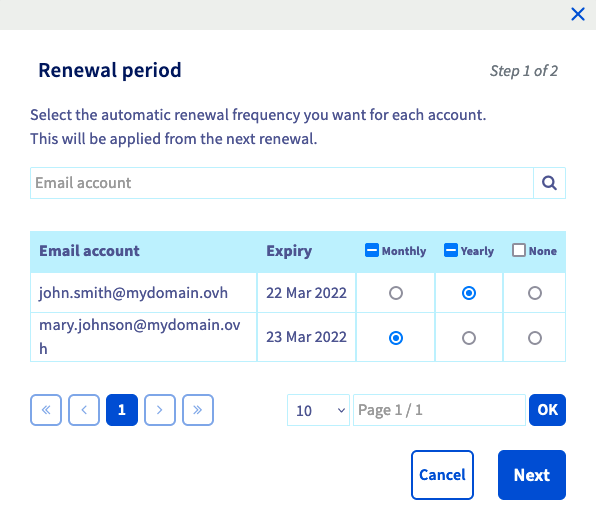The image size is (596, 517).
Task: Focus the Email account search field
Action: click(282, 183)
